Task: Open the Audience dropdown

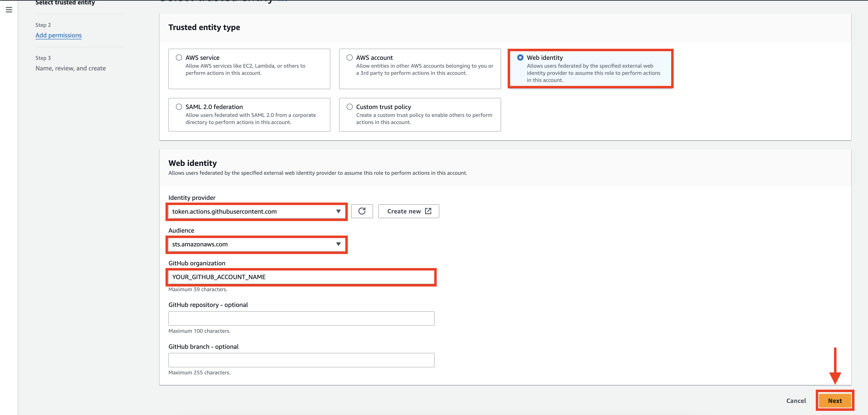Action: 257,244
